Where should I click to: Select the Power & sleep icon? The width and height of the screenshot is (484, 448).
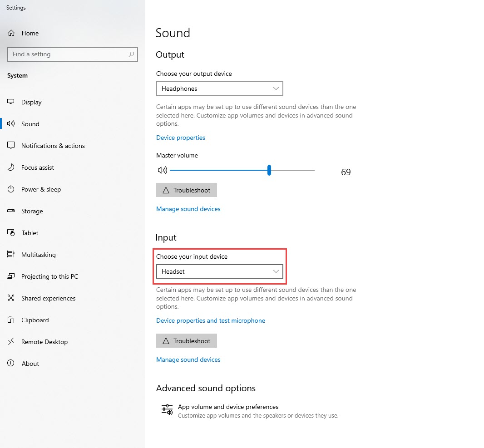pos(10,189)
